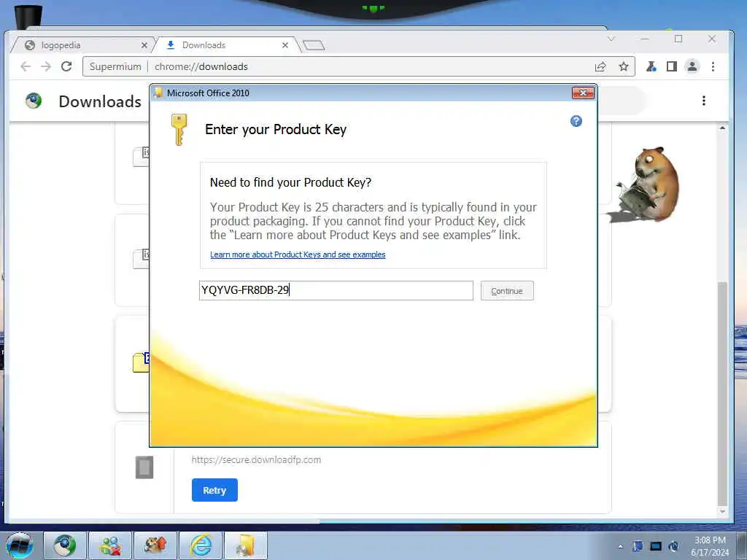The image size is (747, 560).
Task: Open the tab search chevron
Action: click(611, 39)
